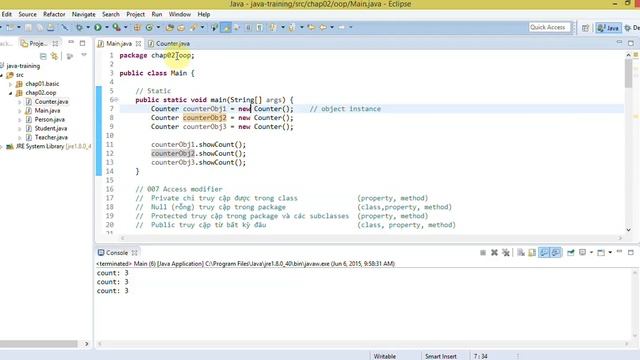Collapse the chap02.oop package
This screenshot has height=360, width=640.
coord(11,93)
